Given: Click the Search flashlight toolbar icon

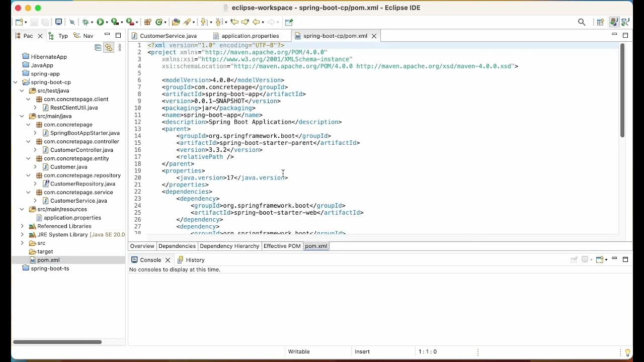Looking at the screenshot, I should click(x=187, y=22).
